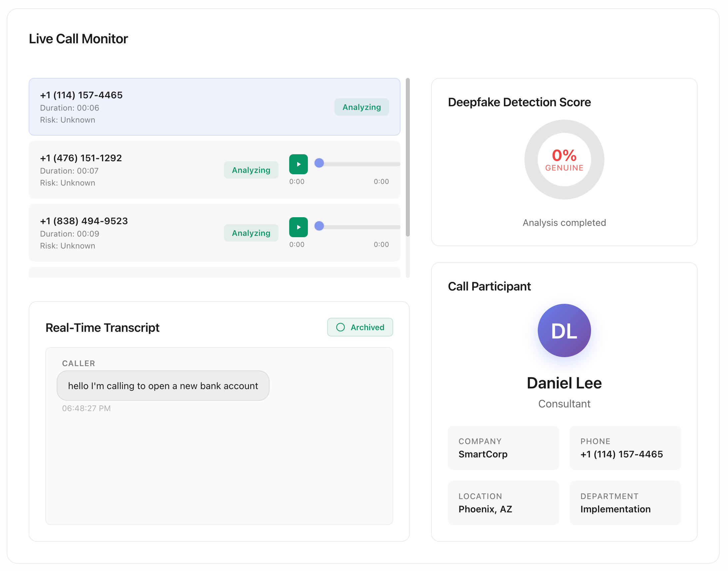Play the +1 (838) 494-9523 call recording

pyautogui.click(x=299, y=227)
